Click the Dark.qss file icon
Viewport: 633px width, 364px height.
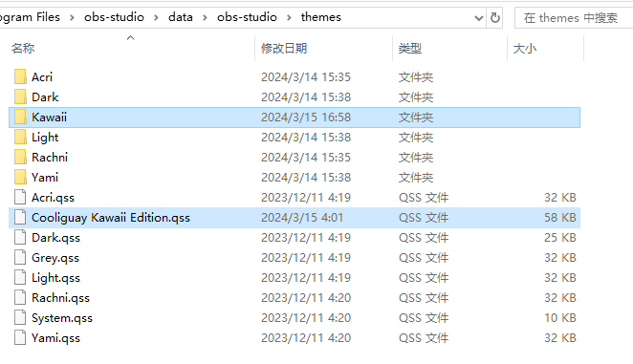click(20, 237)
